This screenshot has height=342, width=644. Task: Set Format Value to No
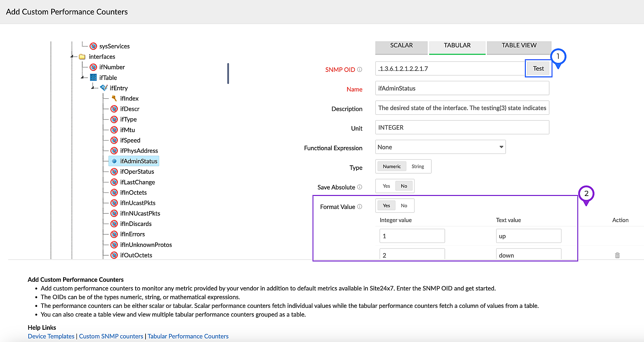(404, 206)
